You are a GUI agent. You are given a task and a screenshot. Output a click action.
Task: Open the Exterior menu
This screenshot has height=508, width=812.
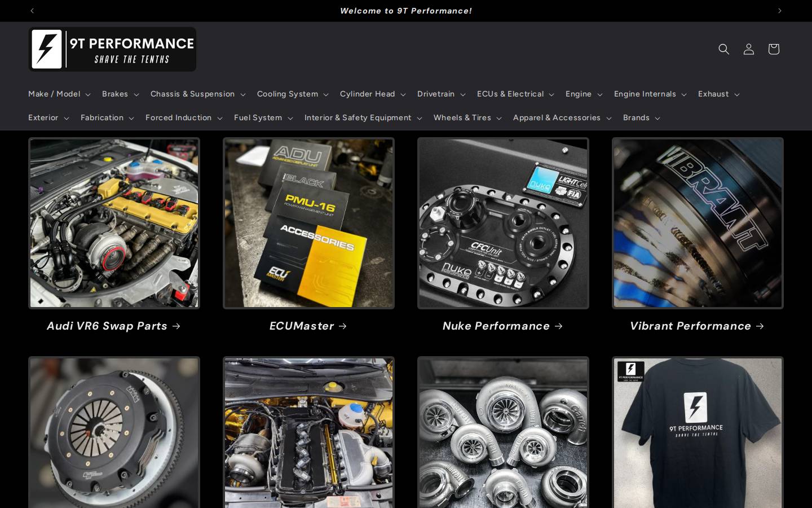48,118
